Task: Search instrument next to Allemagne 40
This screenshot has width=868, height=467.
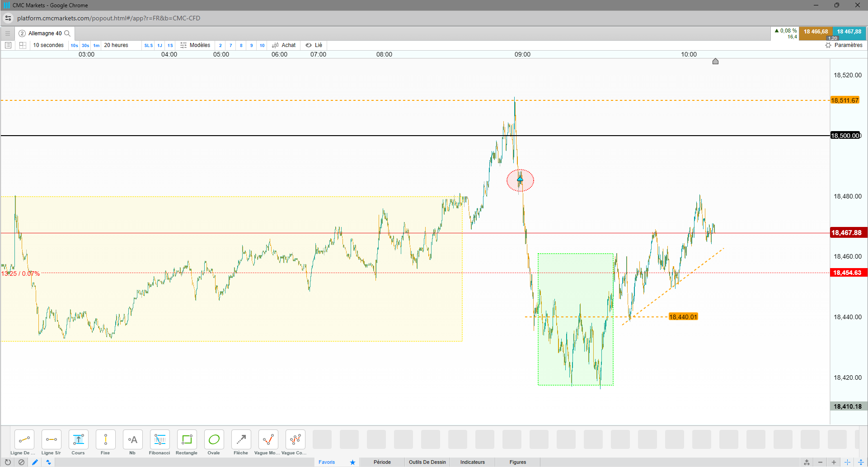Action: point(67,33)
